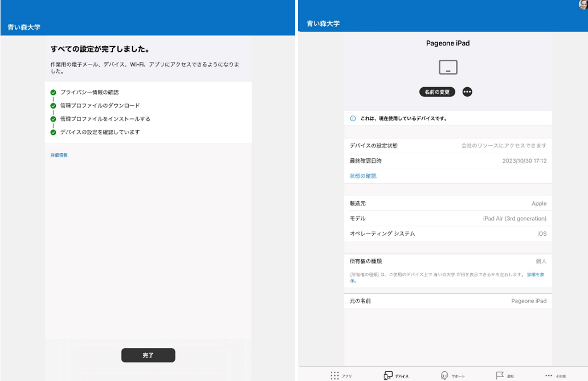The width and height of the screenshot is (588, 381).
Task: Open the アプリ tab grid icon
Action: click(x=334, y=375)
